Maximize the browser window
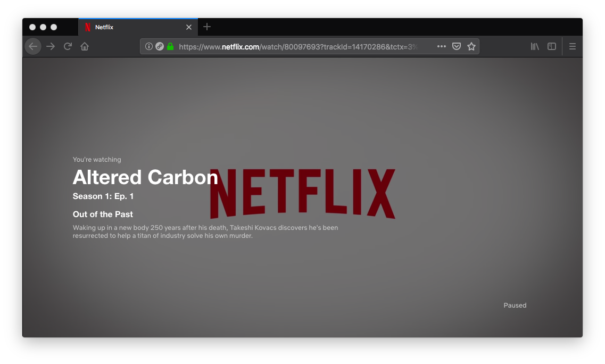Image resolution: width=605 pixels, height=364 pixels. 54,27
